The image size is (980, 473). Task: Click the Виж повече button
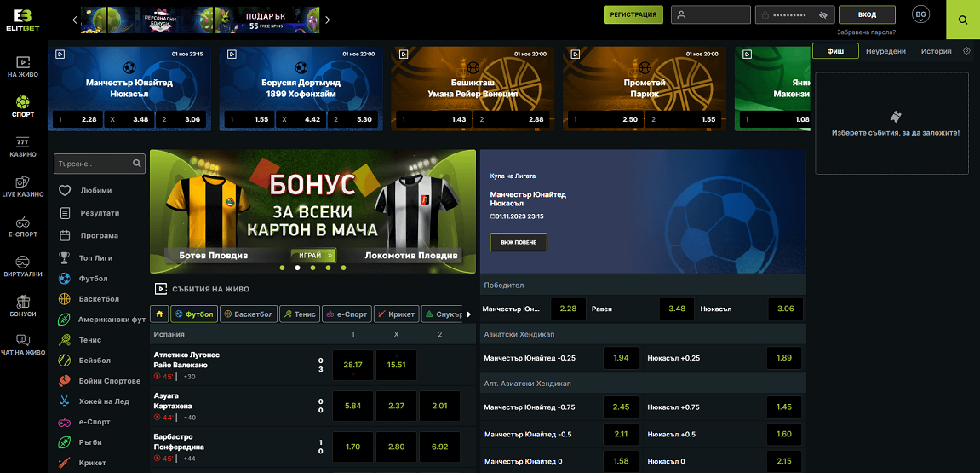[519, 242]
